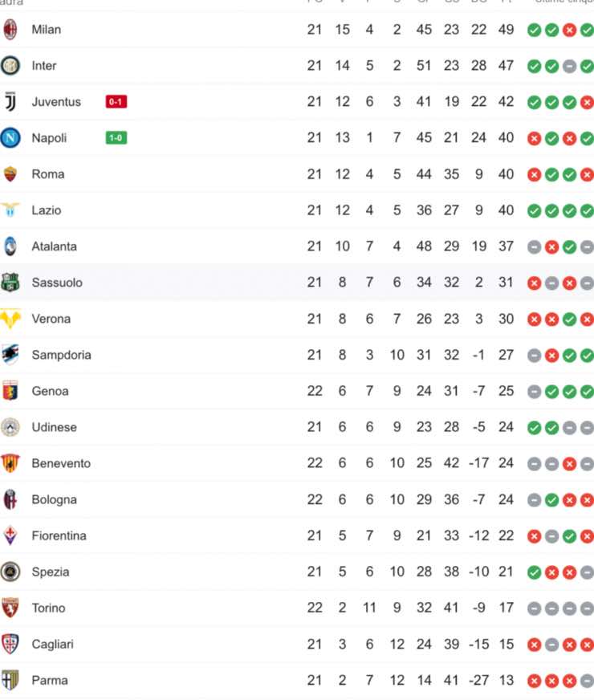Click Cagliari's grey draw form indicator
The width and height of the screenshot is (594, 700).
click(552, 645)
